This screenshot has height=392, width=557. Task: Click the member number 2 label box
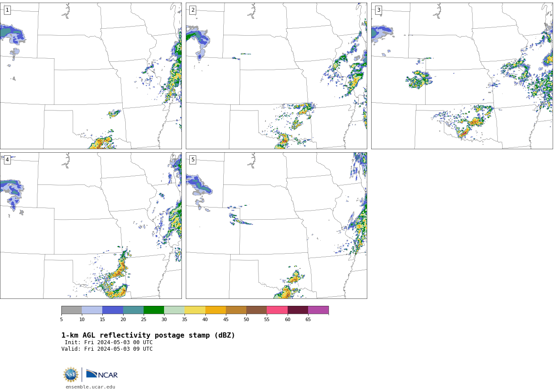pyautogui.click(x=193, y=10)
